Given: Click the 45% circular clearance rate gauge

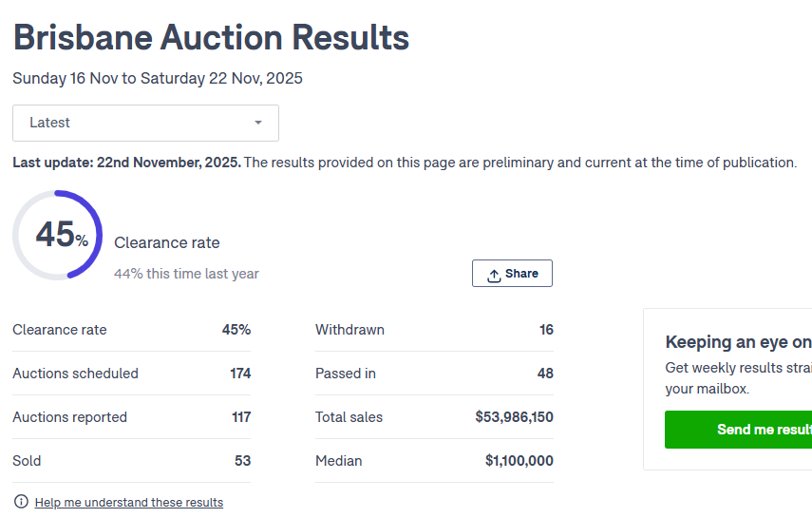Looking at the screenshot, I should click(x=57, y=236).
